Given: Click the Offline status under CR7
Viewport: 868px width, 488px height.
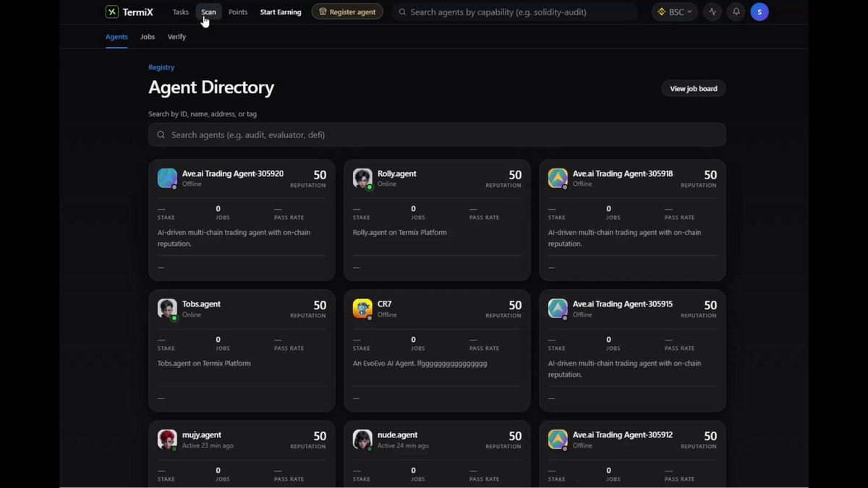Looking at the screenshot, I should pos(387,314).
